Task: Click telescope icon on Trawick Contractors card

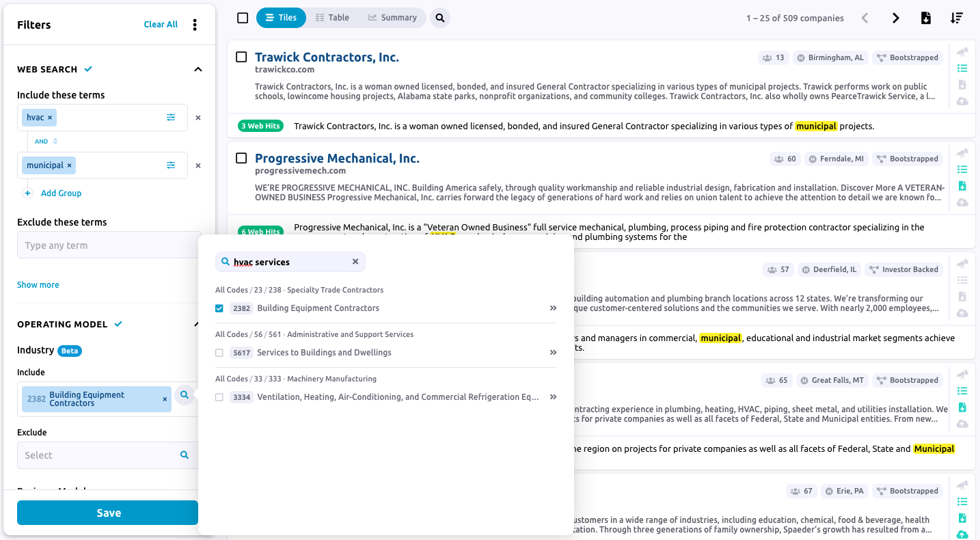Action: click(x=962, y=52)
